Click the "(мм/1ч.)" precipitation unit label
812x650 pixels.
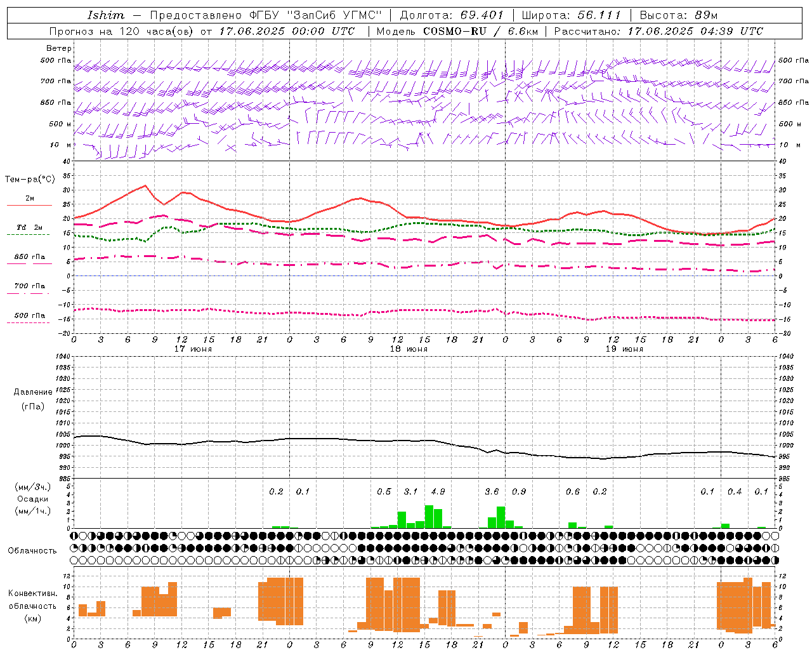pyautogui.click(x=33, y=511)
